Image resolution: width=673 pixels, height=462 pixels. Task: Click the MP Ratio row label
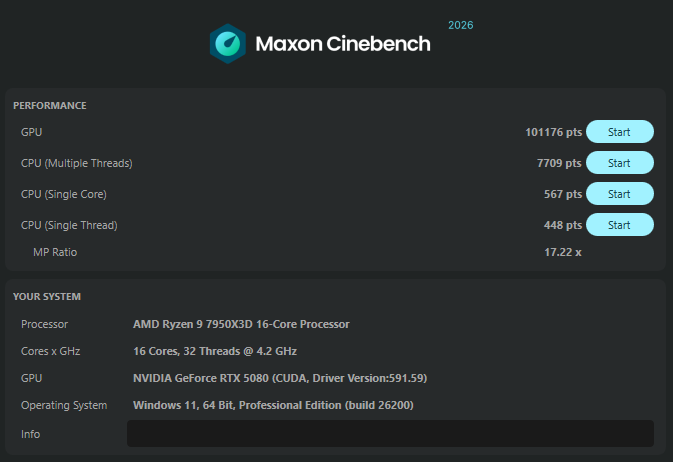point(55,252)
